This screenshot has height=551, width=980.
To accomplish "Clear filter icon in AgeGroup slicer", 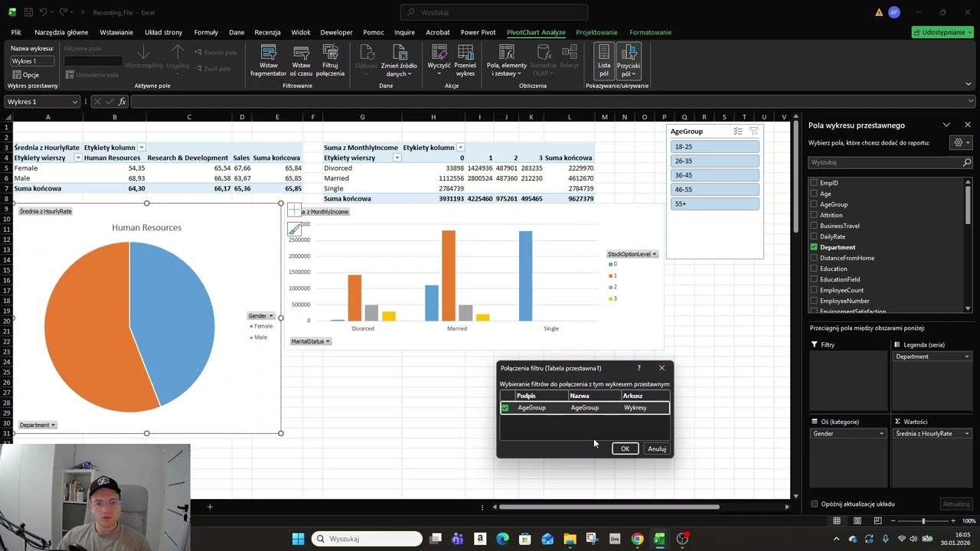I will coord(754,132).
